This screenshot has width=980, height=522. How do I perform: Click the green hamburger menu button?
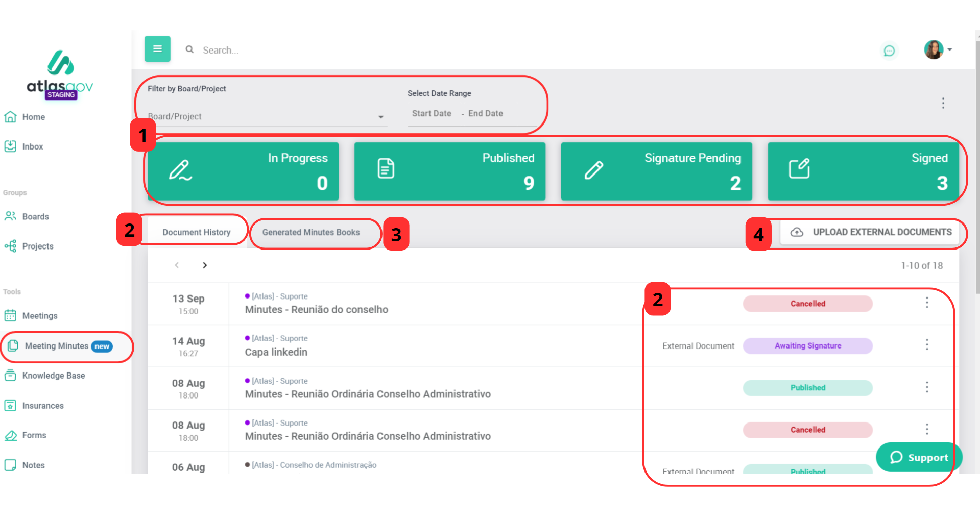157,49
